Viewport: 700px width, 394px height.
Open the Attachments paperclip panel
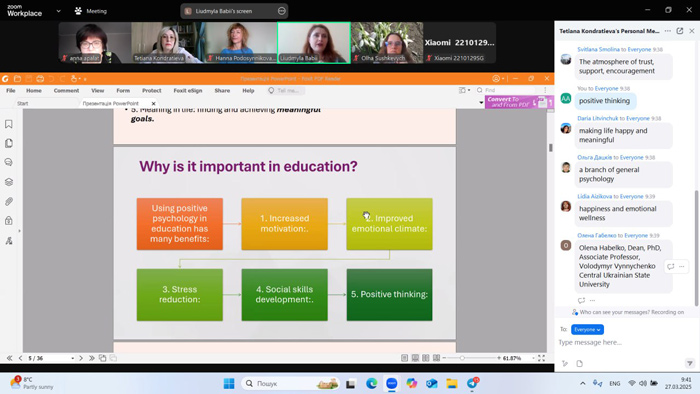[8, 202]
